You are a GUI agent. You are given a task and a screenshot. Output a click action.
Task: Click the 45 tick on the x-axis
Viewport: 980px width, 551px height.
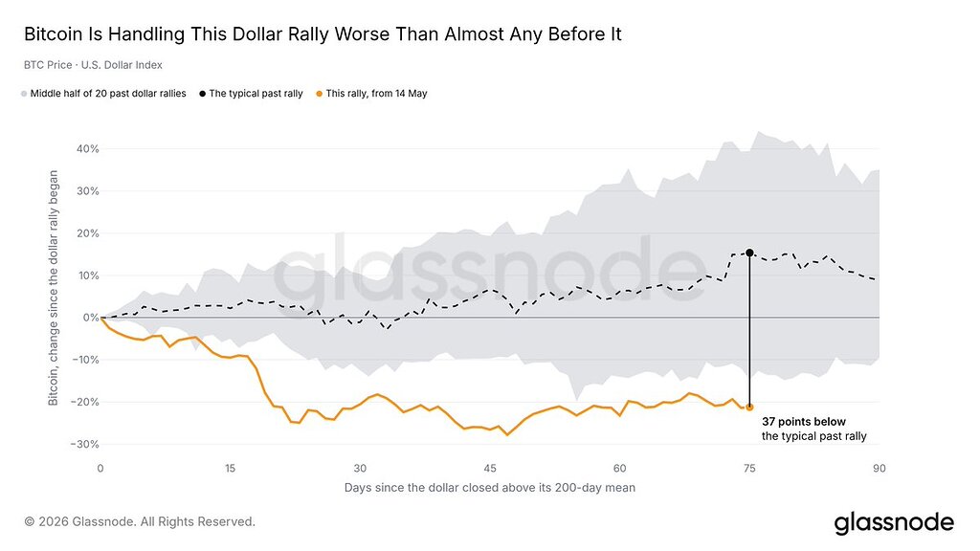(x=490, y=469)
